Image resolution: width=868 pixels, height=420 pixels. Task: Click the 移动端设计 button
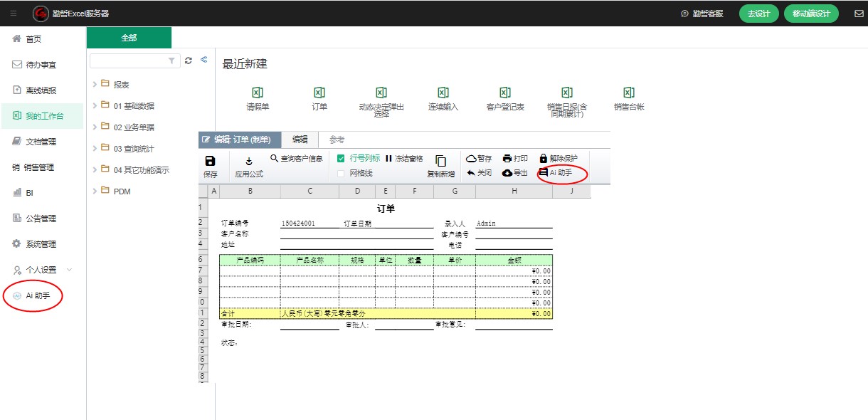[811, 14]
